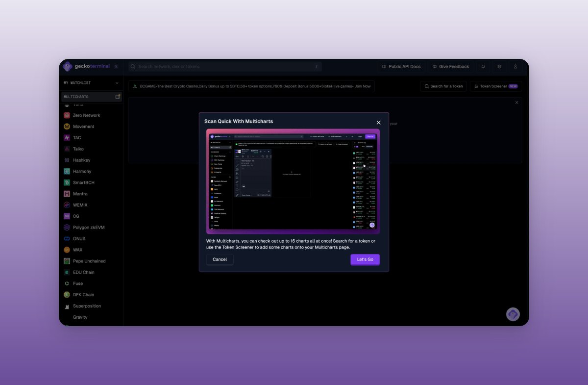The height and width of the screenshot is (385, 588).
Task: Open the notifications bell
Action: click(483, 67)
